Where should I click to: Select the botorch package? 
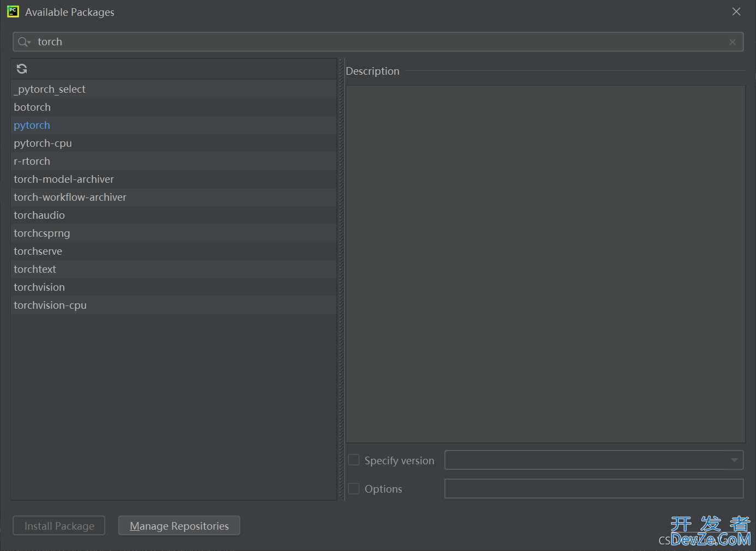pyautogui.click(x=173, y=107)
